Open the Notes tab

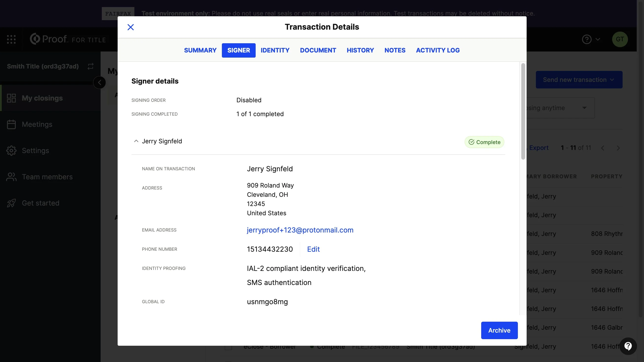point(395,50)
